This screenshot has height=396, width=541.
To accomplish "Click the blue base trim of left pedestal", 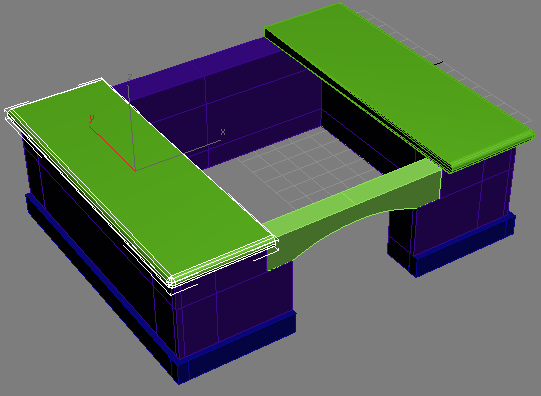I will pyautogui.click(x=238, y=348).
